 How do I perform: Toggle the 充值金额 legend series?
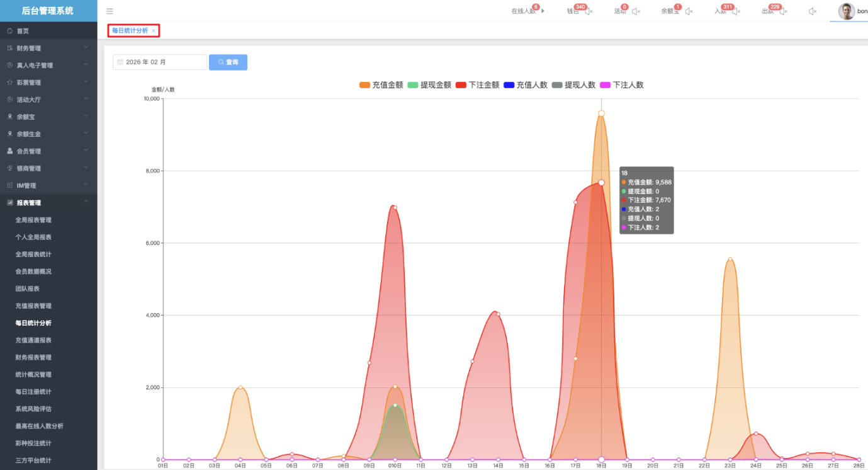(x=381, y=85)
